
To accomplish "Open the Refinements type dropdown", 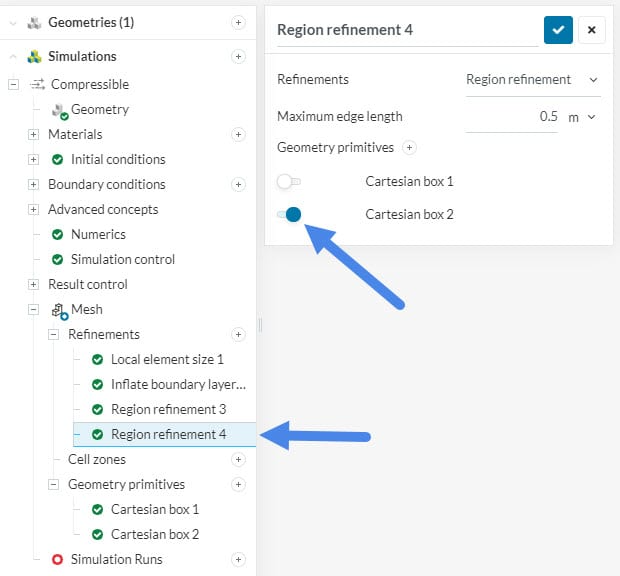I will [x=533, y=80].
